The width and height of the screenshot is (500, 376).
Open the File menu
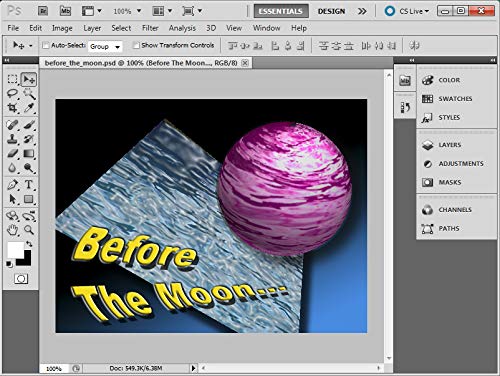pos(13,28)
